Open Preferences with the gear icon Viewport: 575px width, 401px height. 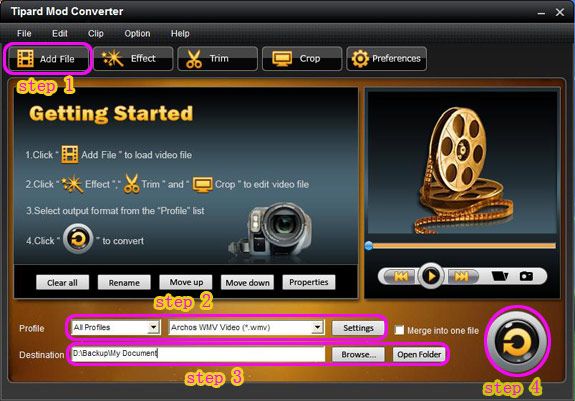coord(387,59)
